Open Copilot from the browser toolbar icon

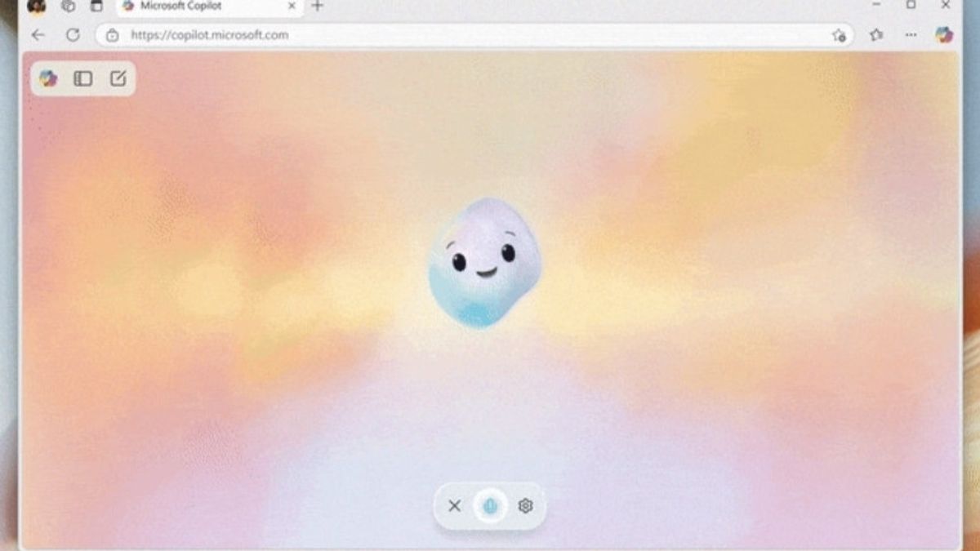pos(944,35)
